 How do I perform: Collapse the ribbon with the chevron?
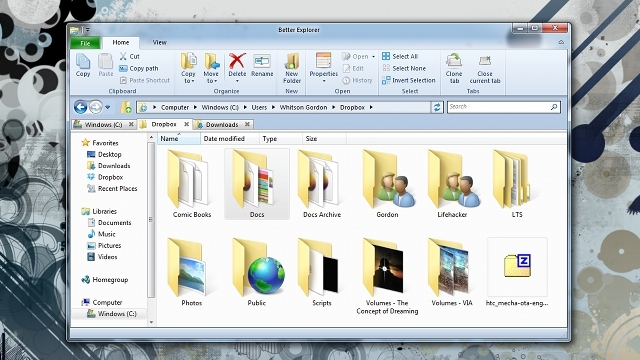coord(561,42)
